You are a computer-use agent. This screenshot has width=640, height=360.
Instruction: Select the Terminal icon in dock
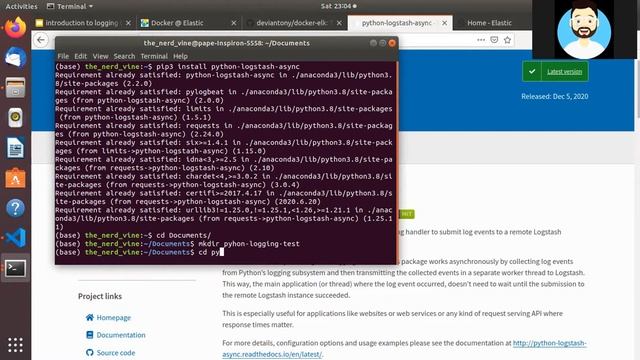tap(16, 268)
